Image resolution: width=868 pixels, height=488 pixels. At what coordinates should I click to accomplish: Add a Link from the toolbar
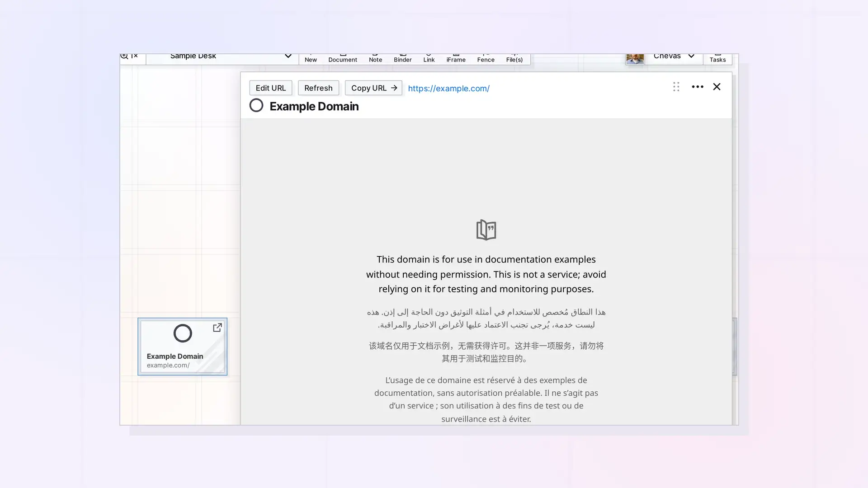[429, 59]
